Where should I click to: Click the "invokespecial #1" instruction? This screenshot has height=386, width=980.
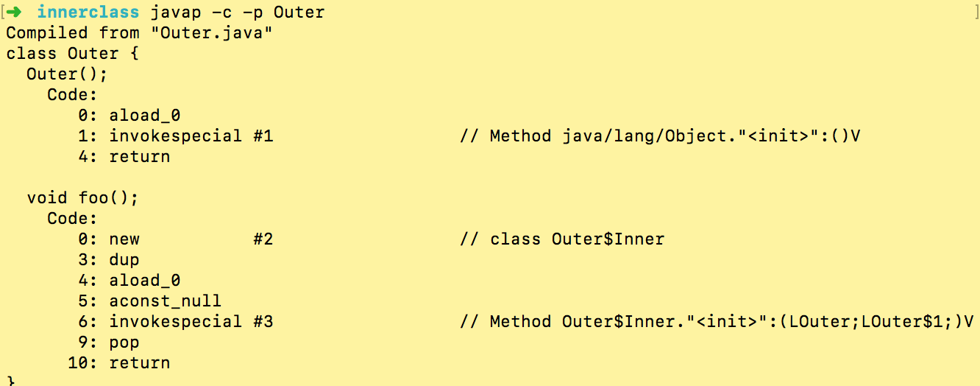[191, 136]
